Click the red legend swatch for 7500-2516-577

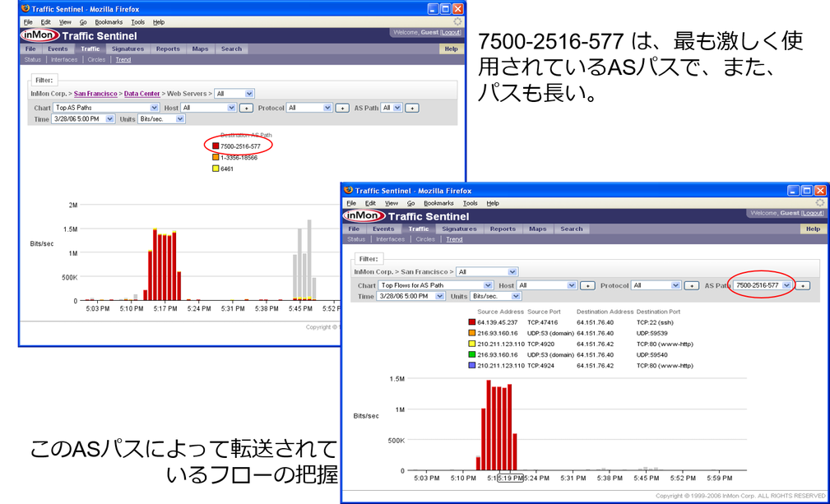[216, 146]
